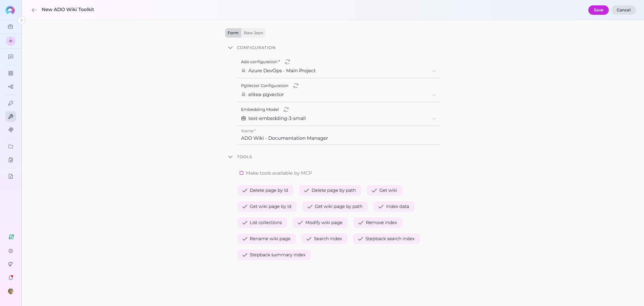
Task: Refresh the Ado configuration list
Action: click(x=287, y=62)
